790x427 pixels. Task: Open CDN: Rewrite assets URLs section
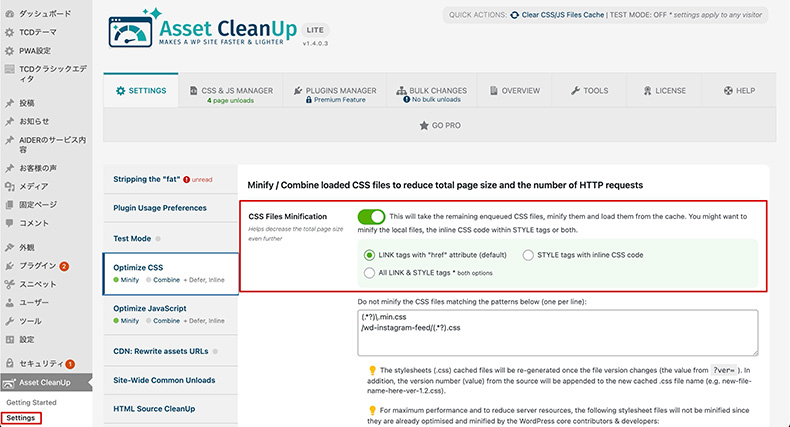pos(170,351)
